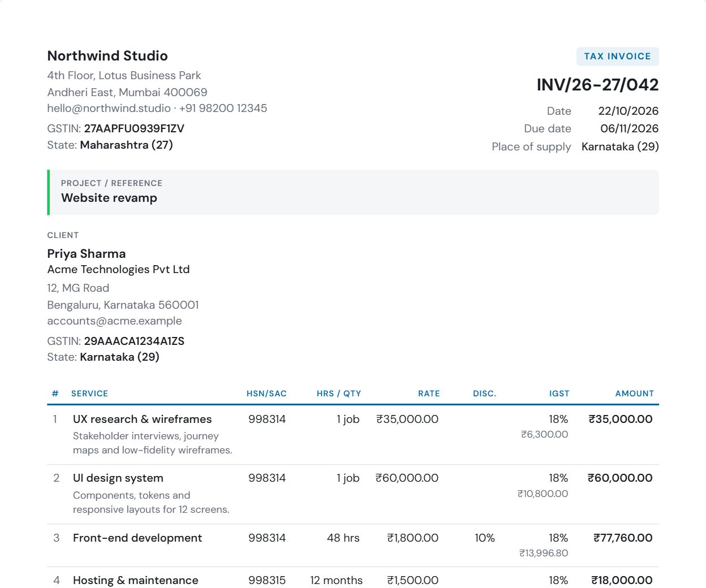Click HSN code 998315
Screen dimensions: 706x588
(x=267, y=580)
